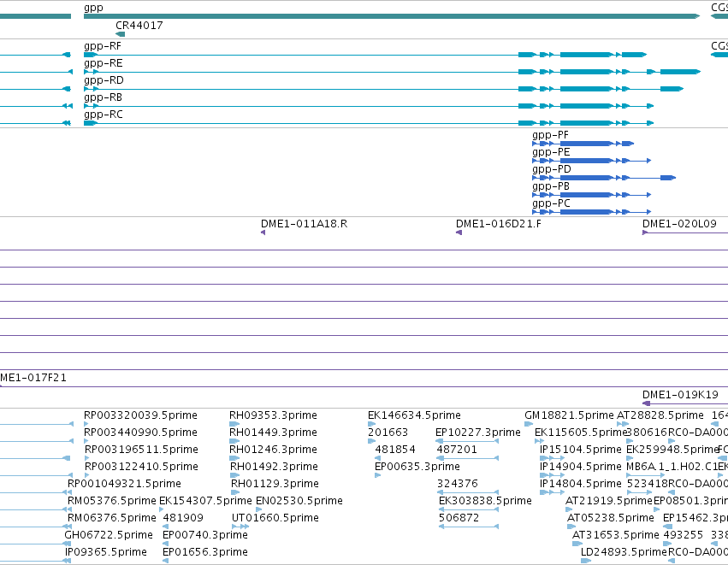
Task: Click EST EK115605.5prime
Action: [581, 433]
